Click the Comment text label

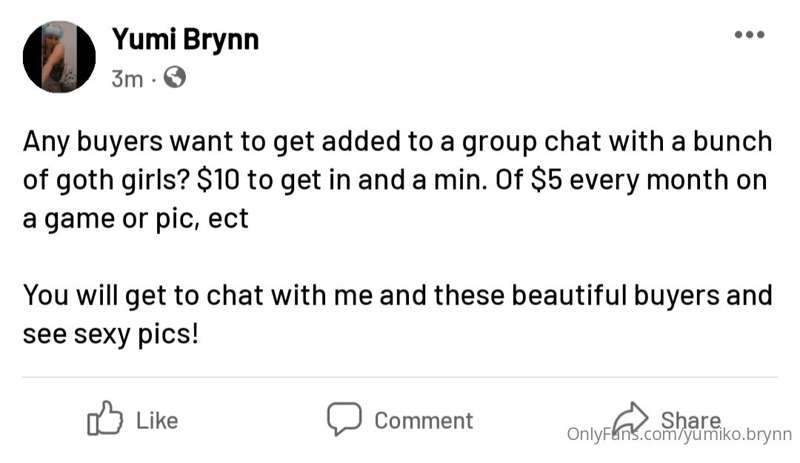pyautogui.click(x=424, y=421)
